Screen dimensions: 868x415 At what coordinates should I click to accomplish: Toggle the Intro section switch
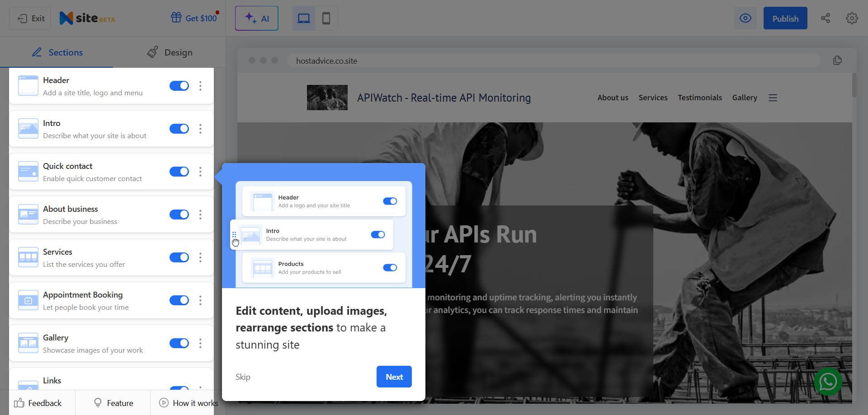click(179, 129)
